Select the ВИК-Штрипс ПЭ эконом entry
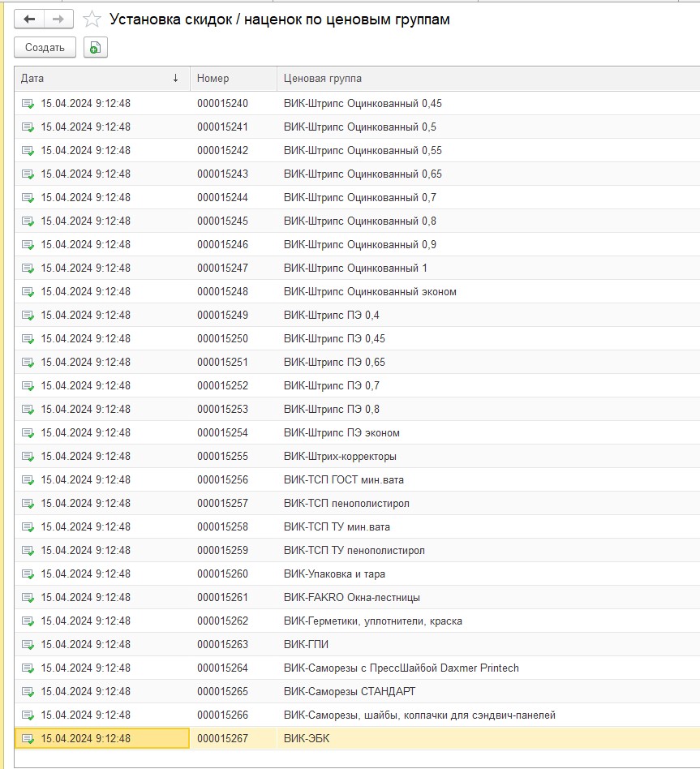Viewport: 700px width, 769px height. [341, 433]
